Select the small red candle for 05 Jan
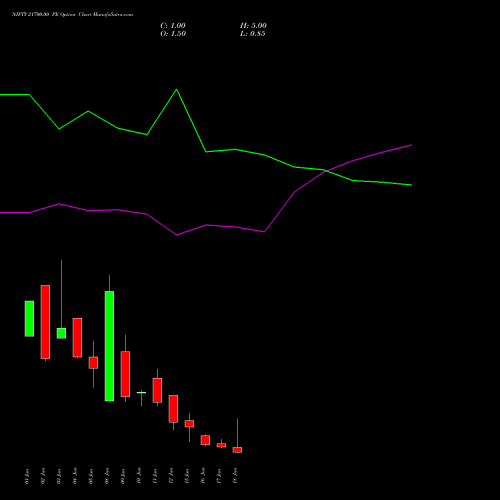Screen dimensions: 500x500 point(93,363)
